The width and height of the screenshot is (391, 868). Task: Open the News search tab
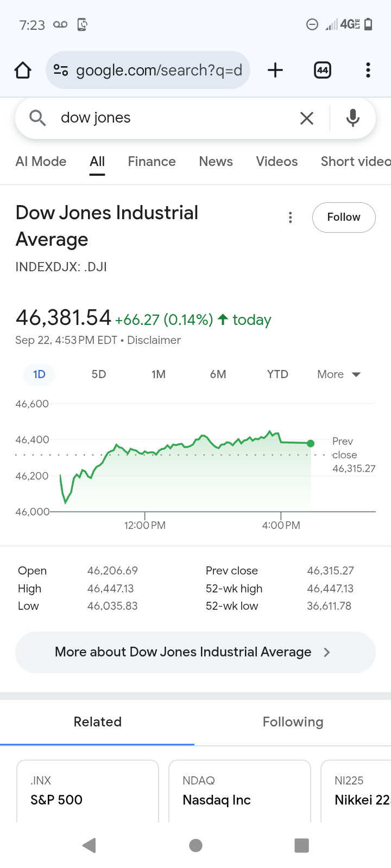pos(216,162)
